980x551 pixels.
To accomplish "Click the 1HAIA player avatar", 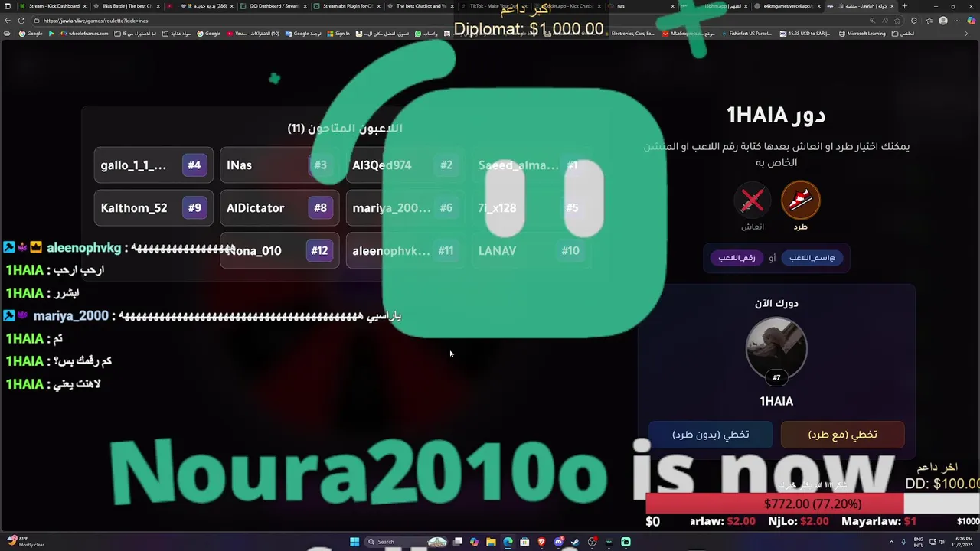I will pyautogui.click(x=776, y=348).
